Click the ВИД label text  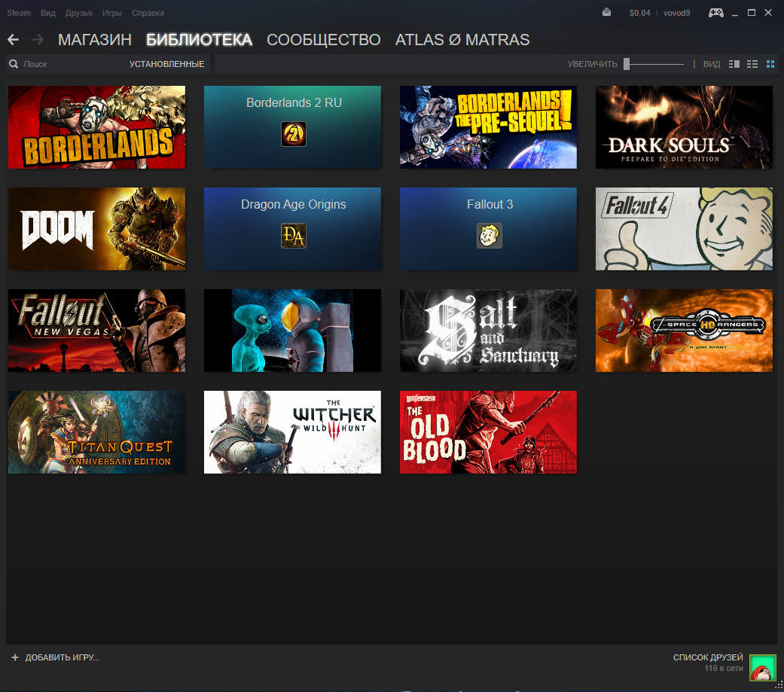pyautogui.click(x=712, y=64)
